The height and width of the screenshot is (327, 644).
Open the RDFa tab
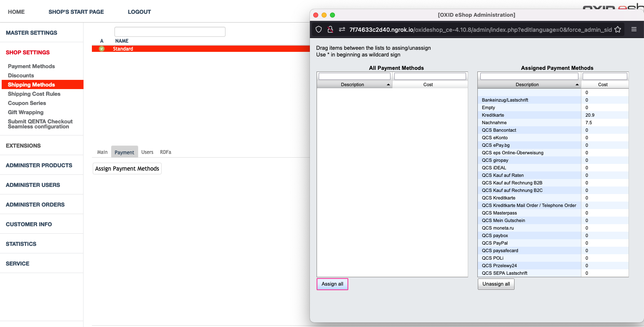pyautogui.click(x=165, y=152)
